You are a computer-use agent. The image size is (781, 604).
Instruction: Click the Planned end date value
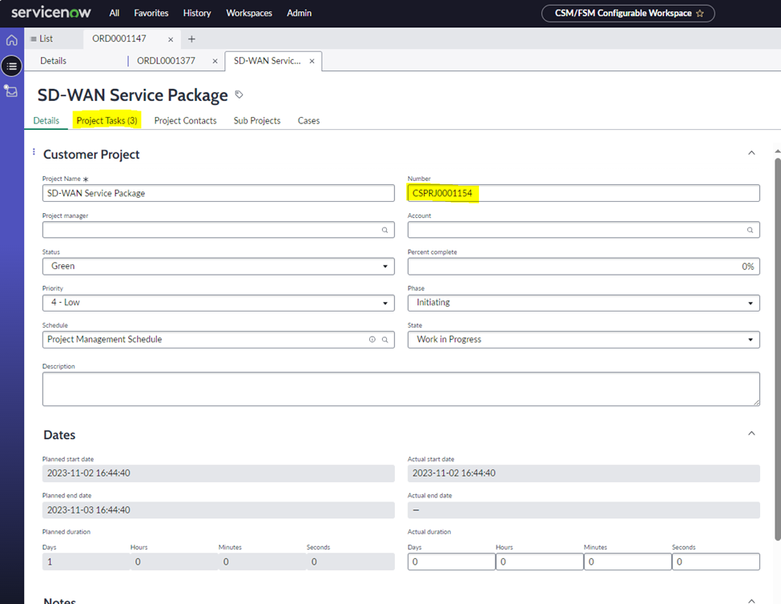click(218, 510)
